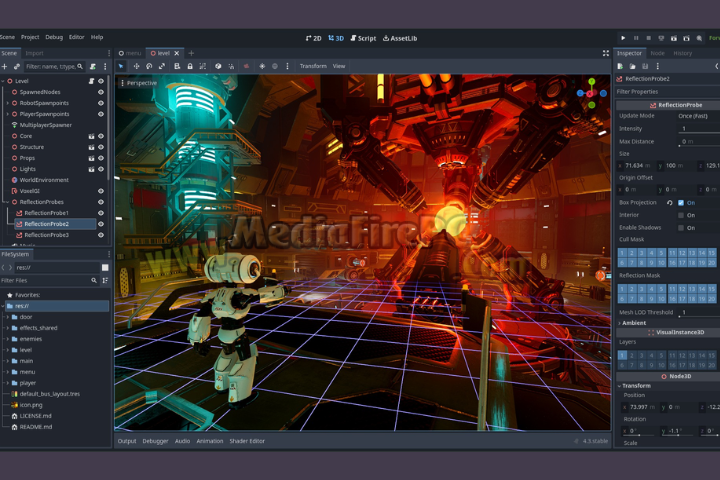Collapse the ReflectionProbes tree node
720x480 pixels.
point(7,202)
